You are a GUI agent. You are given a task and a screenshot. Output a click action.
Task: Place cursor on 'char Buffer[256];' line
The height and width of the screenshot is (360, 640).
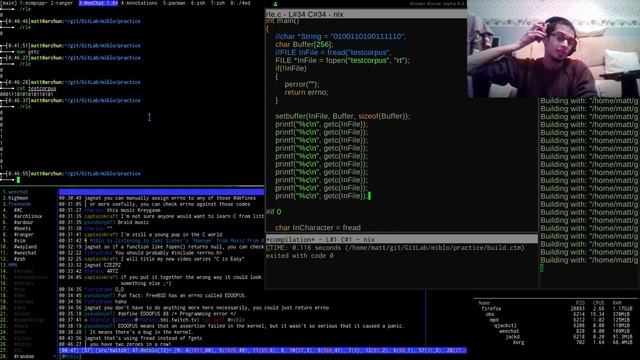304,44
